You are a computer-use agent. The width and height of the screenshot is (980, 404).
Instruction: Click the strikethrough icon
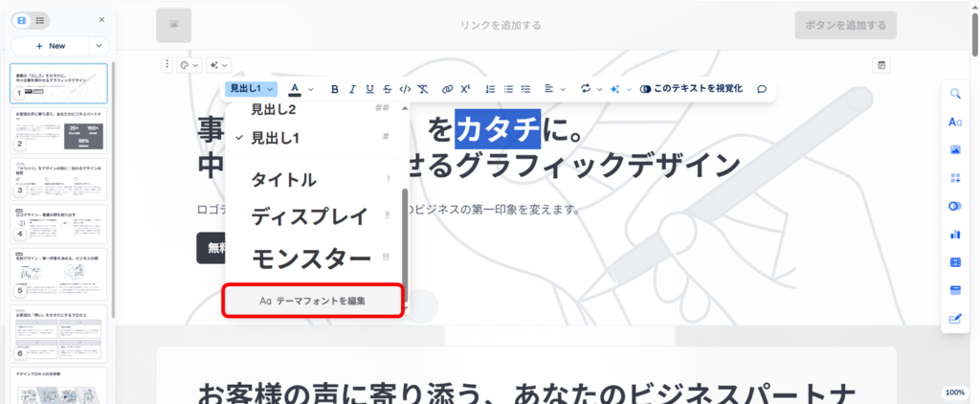[387, 89]
